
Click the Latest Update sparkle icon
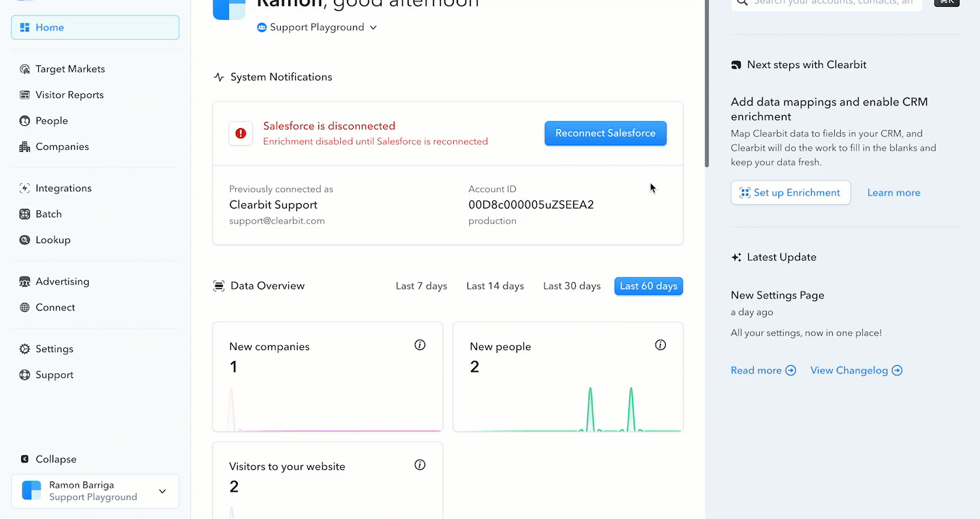click(736, 257)
